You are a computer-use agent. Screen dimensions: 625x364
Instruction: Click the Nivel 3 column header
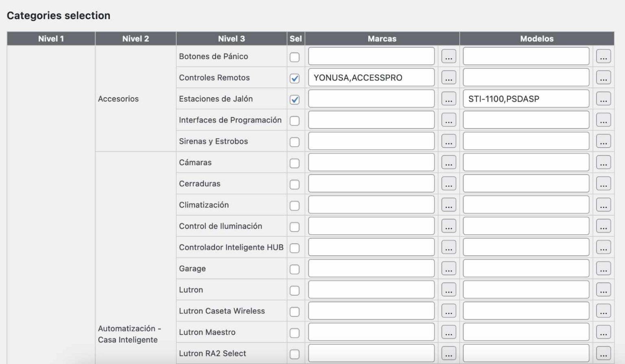tap(232, 39)
